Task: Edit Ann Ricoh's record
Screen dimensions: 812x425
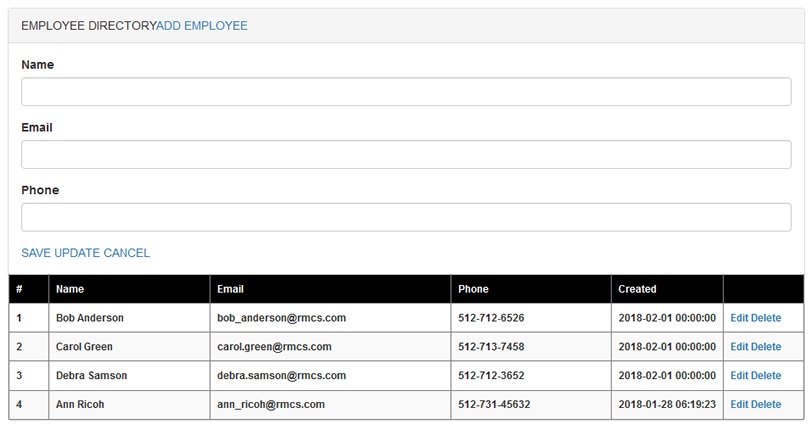Action: pos(739,404)
